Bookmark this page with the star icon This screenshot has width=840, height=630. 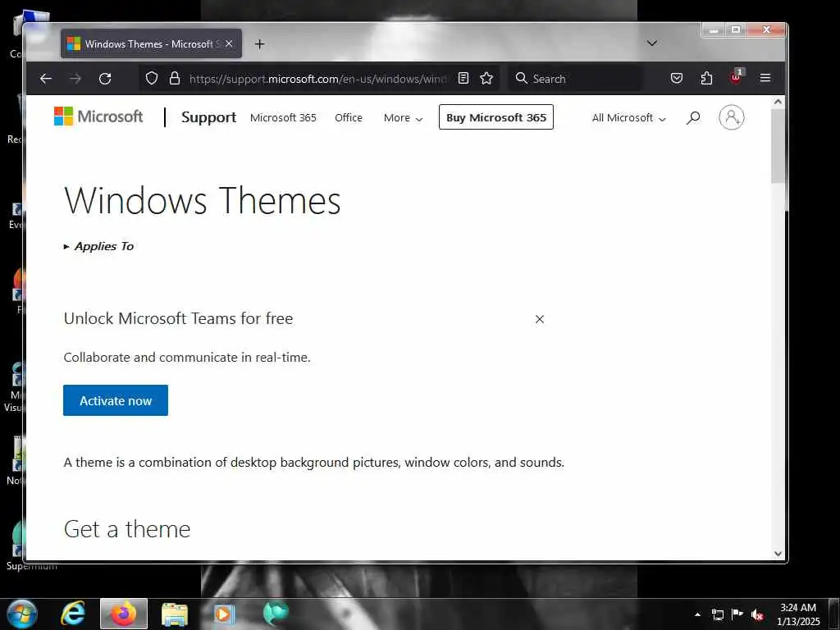point(486,79)
